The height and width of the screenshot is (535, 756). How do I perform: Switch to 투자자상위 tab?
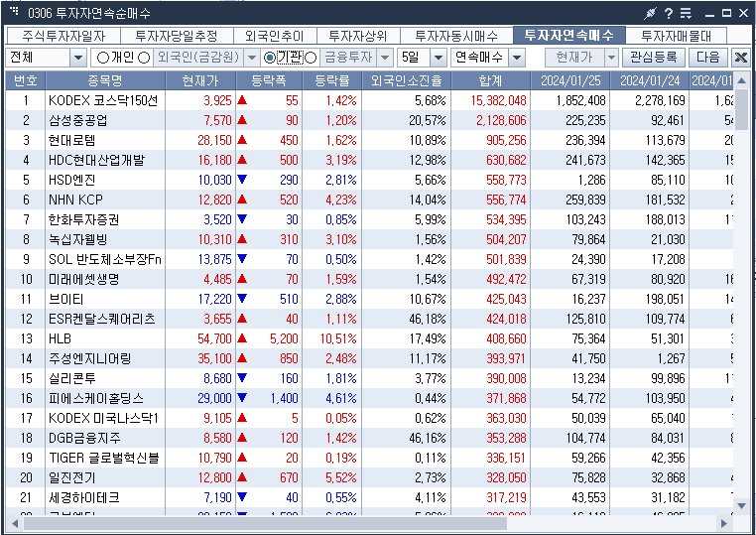tap(358, 36)
